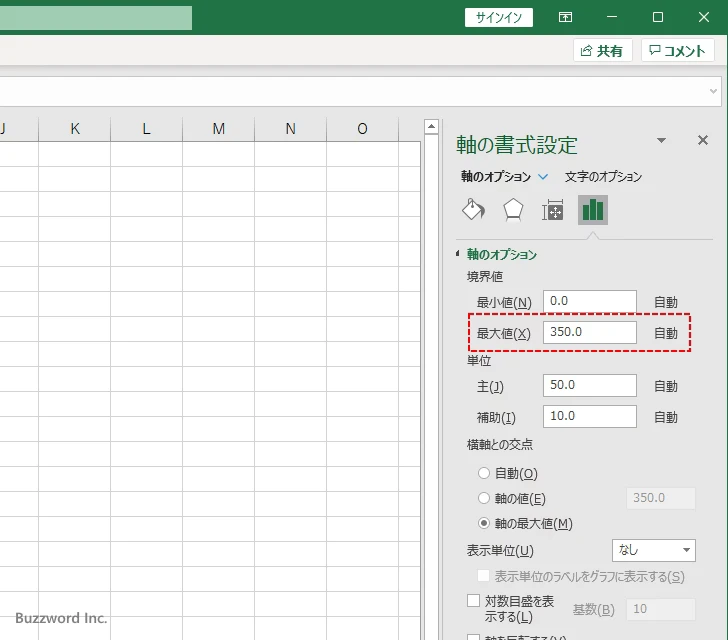The width and height of the screenshot is (728, 640).
Task: Collapse the 軸のオプション section
Action: [x=458, y=254]
